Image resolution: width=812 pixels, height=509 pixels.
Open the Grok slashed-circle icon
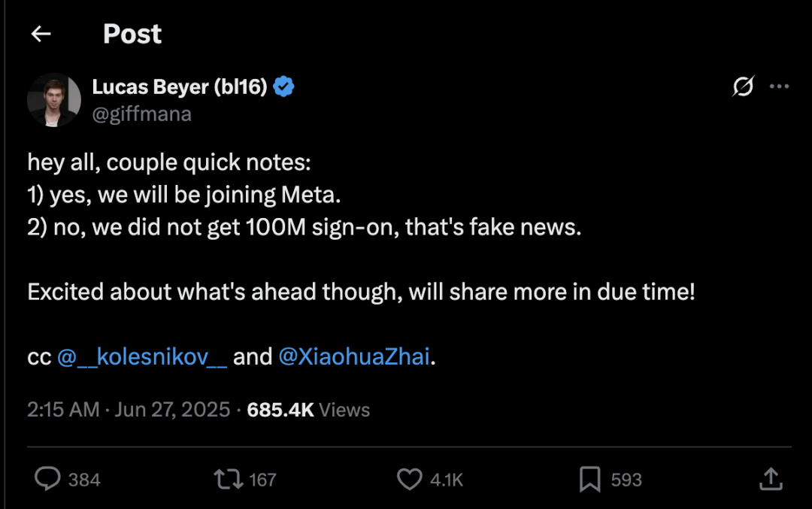click(x=743, y=86)
